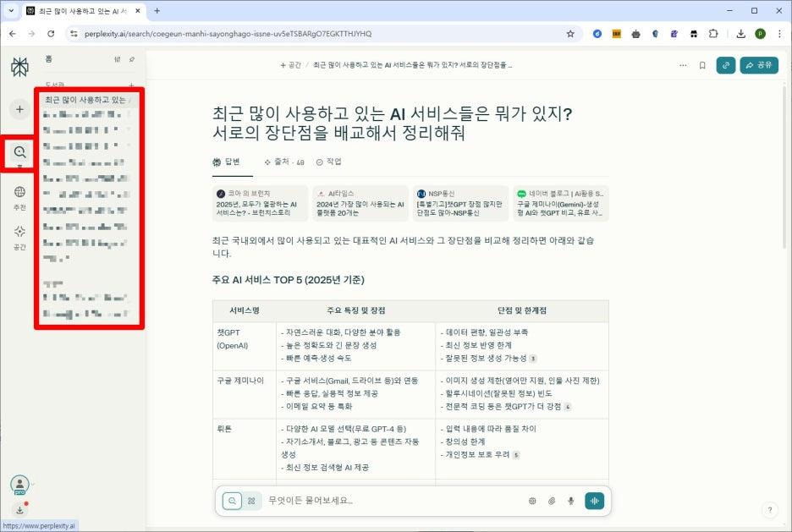792x532 pixels.
Task: Select the 답변 tab
Action: tap(226, 162)
